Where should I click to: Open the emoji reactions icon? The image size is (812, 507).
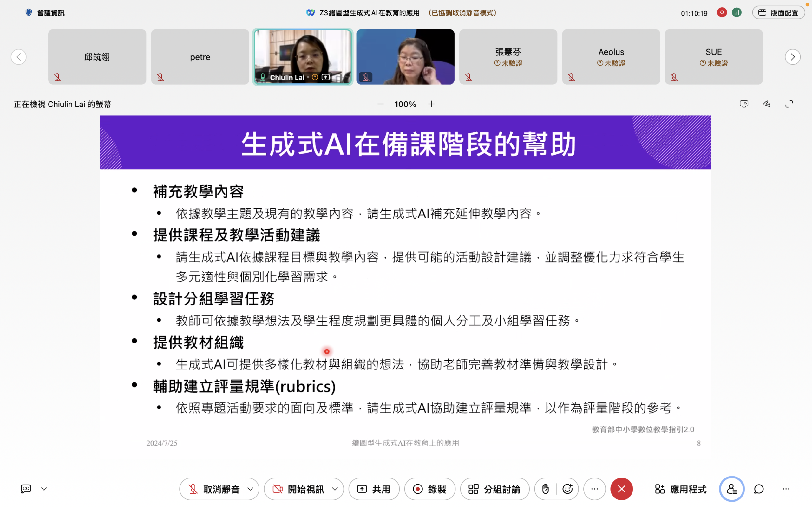click(x=567, y=489)
